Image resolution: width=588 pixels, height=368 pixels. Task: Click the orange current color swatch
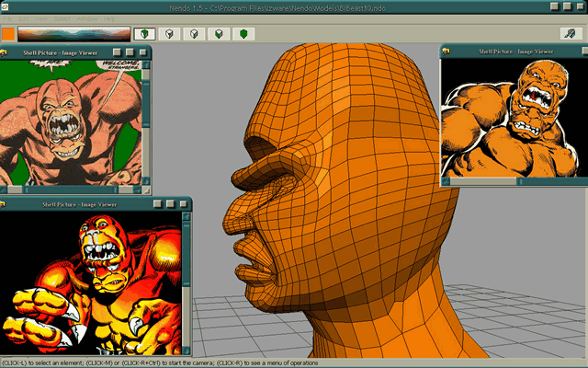click(x=8, y=34)
